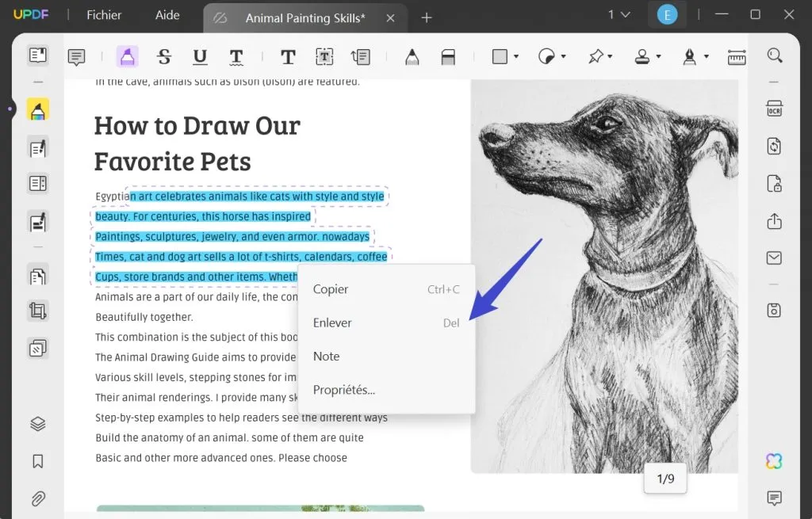Select the squiggly underline tool
This screenshot has height=519, width=812.
(236, 56)
